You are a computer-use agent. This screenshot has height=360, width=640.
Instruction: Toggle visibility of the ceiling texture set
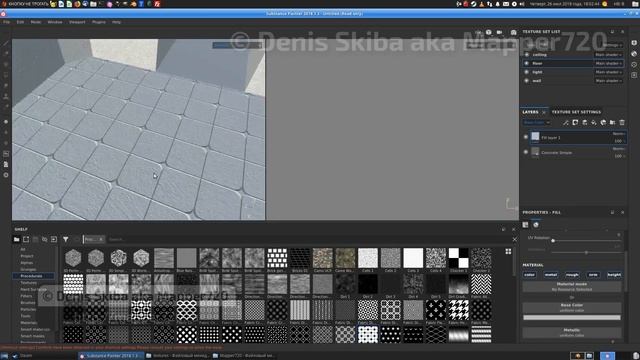point(527,54)
